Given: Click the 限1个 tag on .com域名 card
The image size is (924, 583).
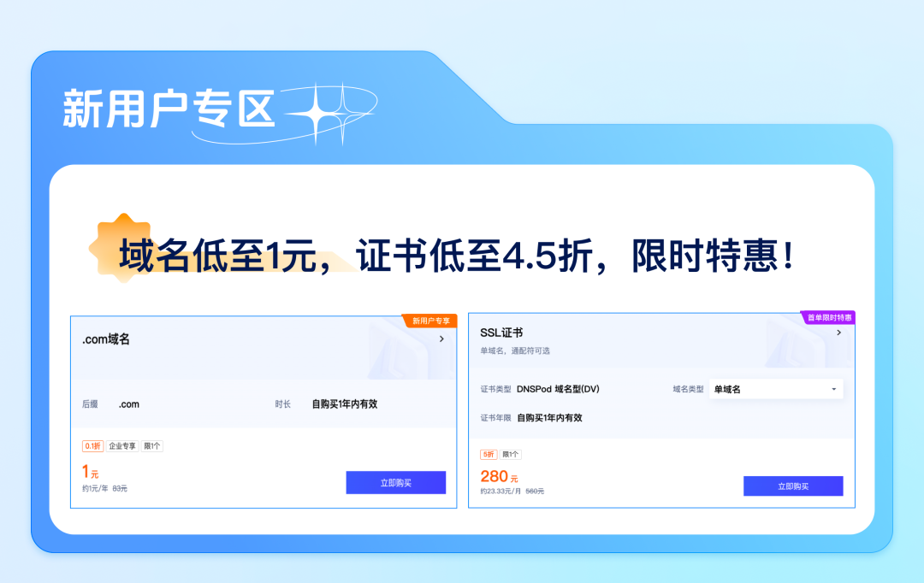Looking at the screenshot, I should point(152,446).
